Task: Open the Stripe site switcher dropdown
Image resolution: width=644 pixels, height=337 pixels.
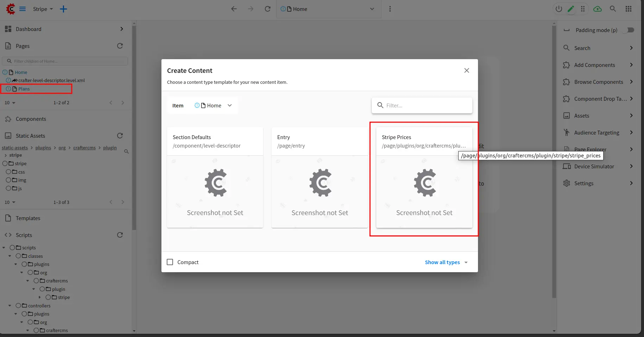Action: coord(43,9)
